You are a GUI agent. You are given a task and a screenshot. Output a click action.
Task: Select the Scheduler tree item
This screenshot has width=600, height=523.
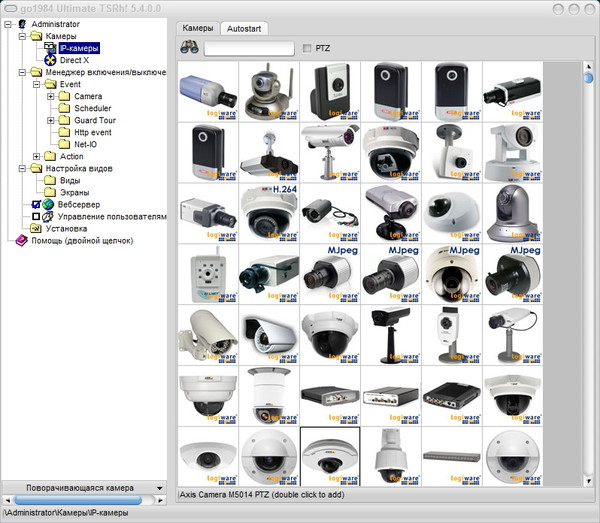coord(92,108)
